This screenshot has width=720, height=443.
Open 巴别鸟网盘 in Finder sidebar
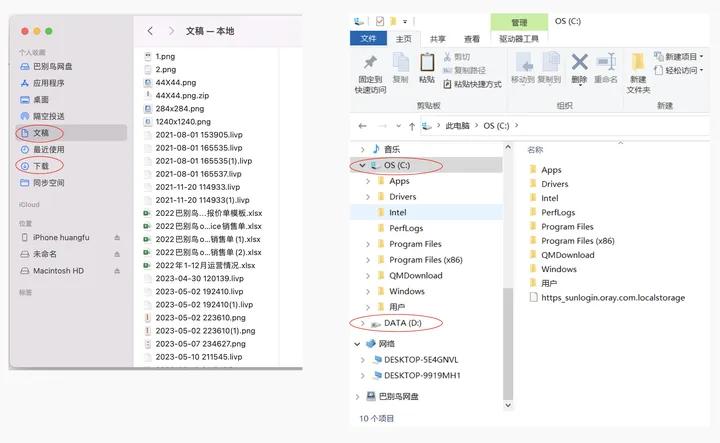tap(46, 67)
